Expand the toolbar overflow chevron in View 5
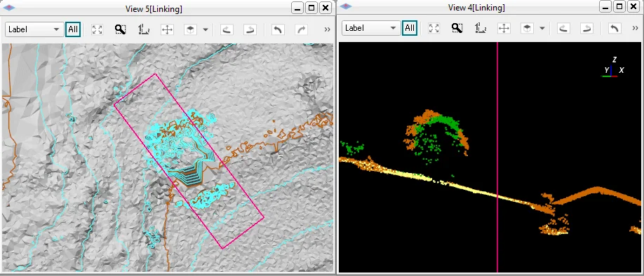644x276 pixels. pos(328,29)
